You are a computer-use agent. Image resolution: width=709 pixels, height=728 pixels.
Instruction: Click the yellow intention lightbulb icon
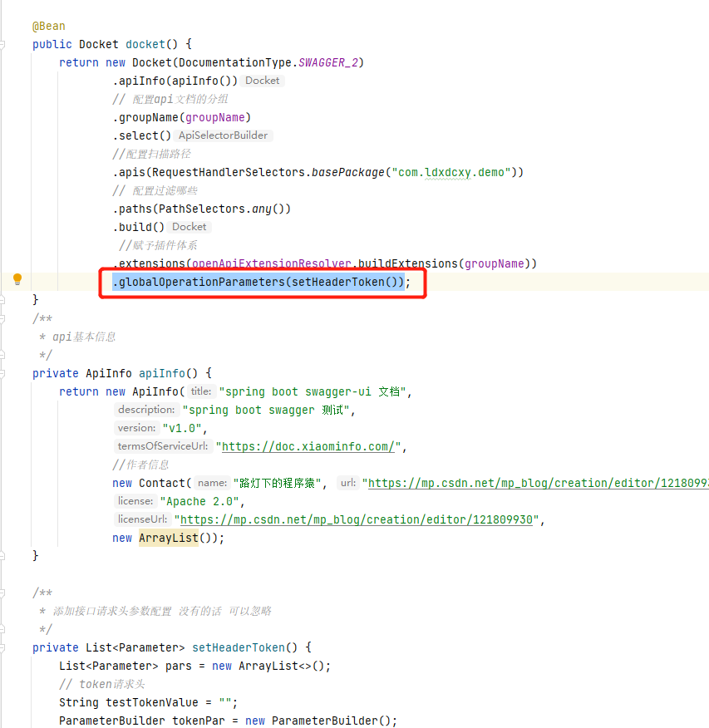pyautogui.click(x=17, y=280)
